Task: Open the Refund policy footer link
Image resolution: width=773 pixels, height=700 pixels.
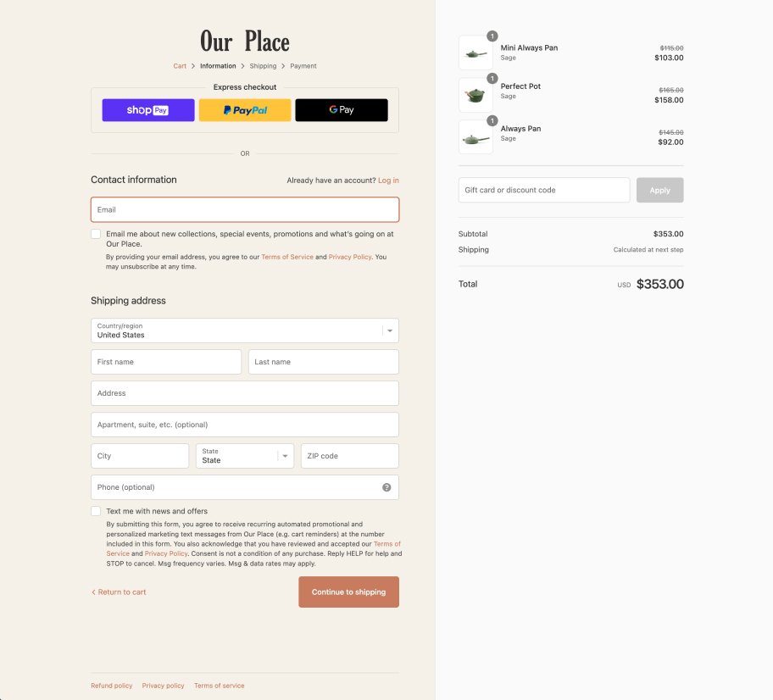Action: coord(111,686)
